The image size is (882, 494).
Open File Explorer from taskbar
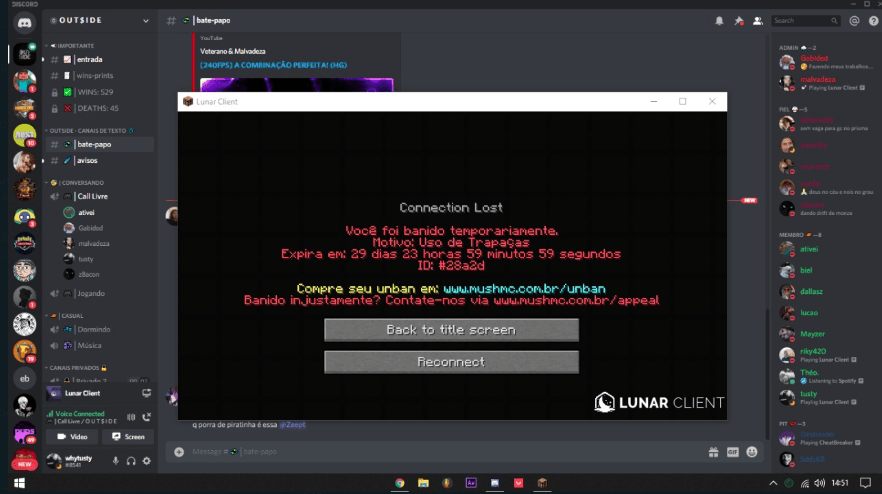[423, 483]
